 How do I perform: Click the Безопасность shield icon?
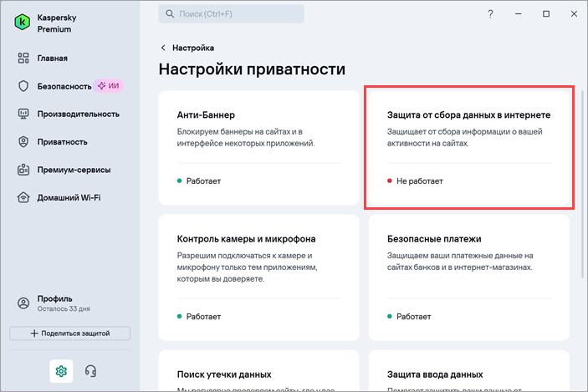coord(23,86)
